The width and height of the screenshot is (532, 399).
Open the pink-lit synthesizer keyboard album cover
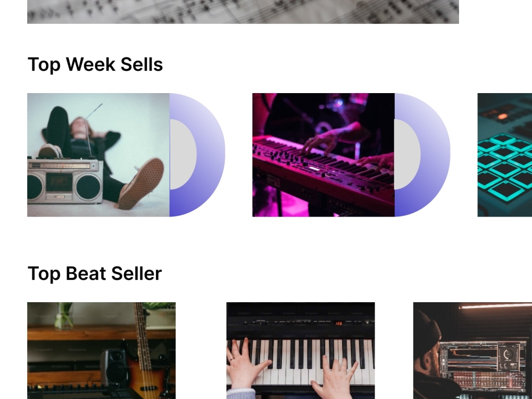[323, 155]
